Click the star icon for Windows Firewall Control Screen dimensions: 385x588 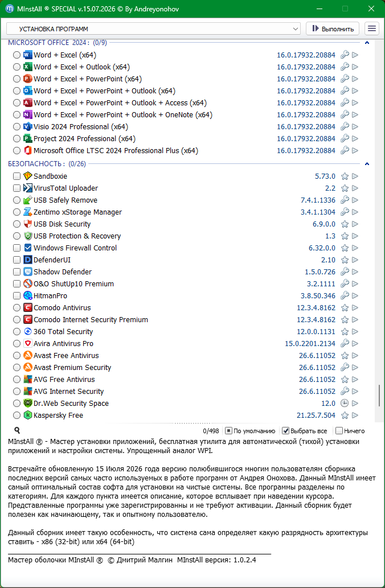(x=345, y=248)
